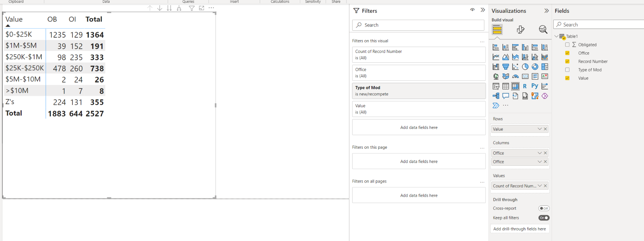Select the Waterfall chart visual
This screenshot has width=644, height=241.
pyautogui.click(x=496, y=67)
